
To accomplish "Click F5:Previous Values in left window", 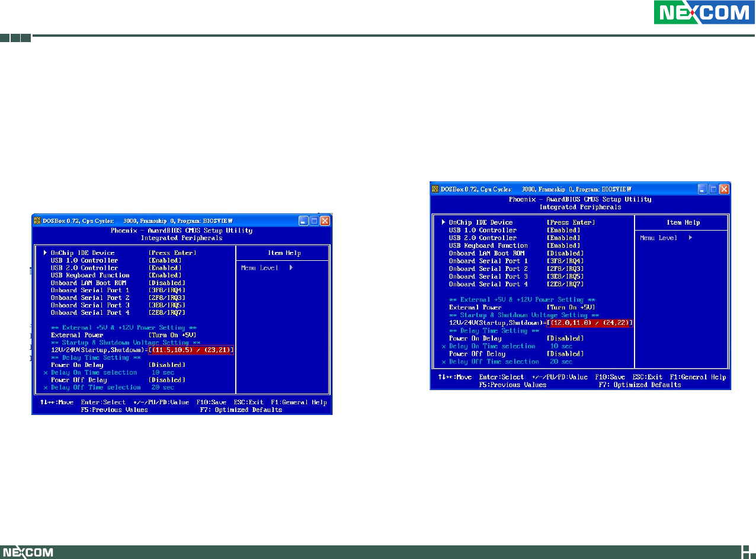I will pyautogui.click(x=114, y=410).
